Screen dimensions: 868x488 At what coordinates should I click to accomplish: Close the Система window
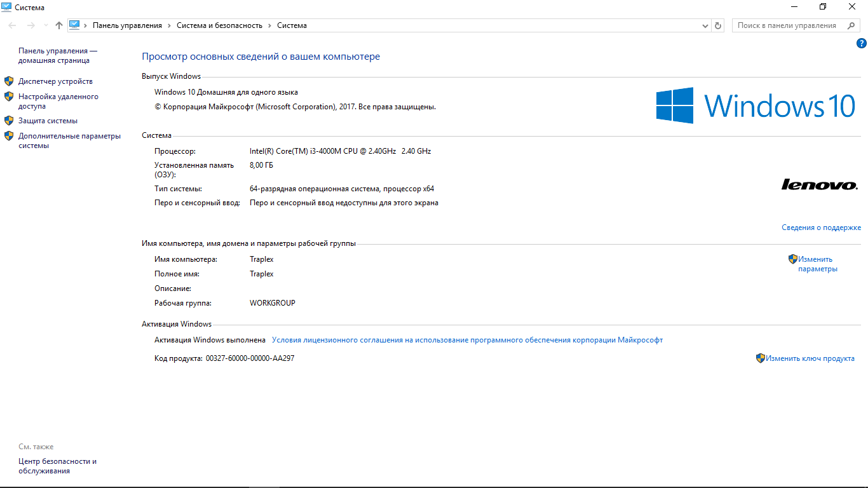852,6
